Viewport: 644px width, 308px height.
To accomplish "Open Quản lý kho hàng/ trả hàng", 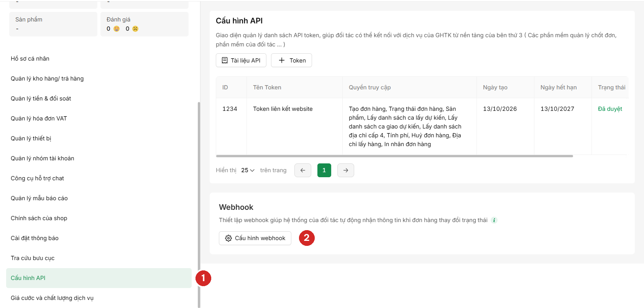I will pyautogui.click(x=47, y=79).
